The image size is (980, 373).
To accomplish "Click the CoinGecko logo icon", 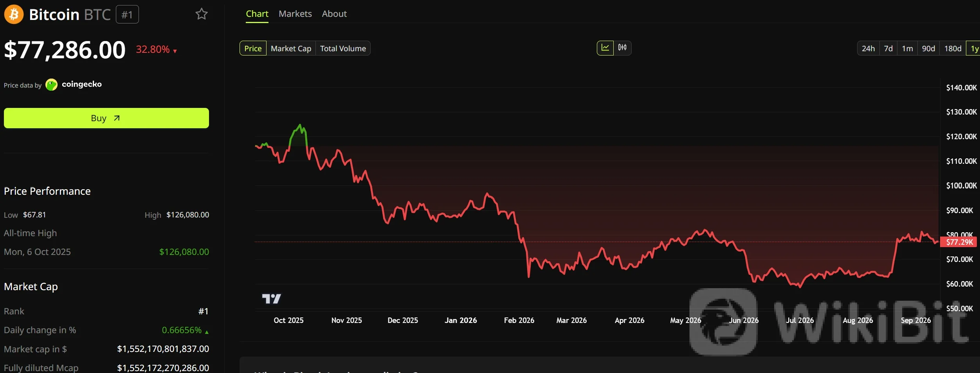I will pyautogui.click(x=51, y=85).
